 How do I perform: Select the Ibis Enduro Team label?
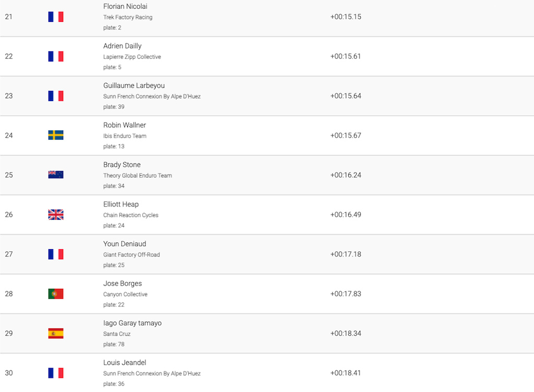125,136
